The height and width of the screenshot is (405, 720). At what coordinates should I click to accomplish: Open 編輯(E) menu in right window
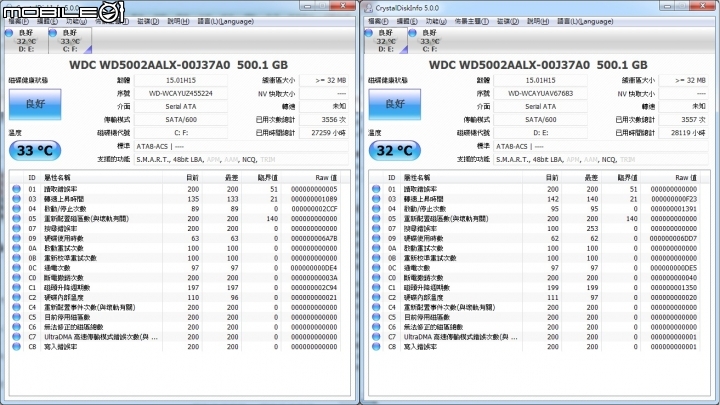coord(407,21)
